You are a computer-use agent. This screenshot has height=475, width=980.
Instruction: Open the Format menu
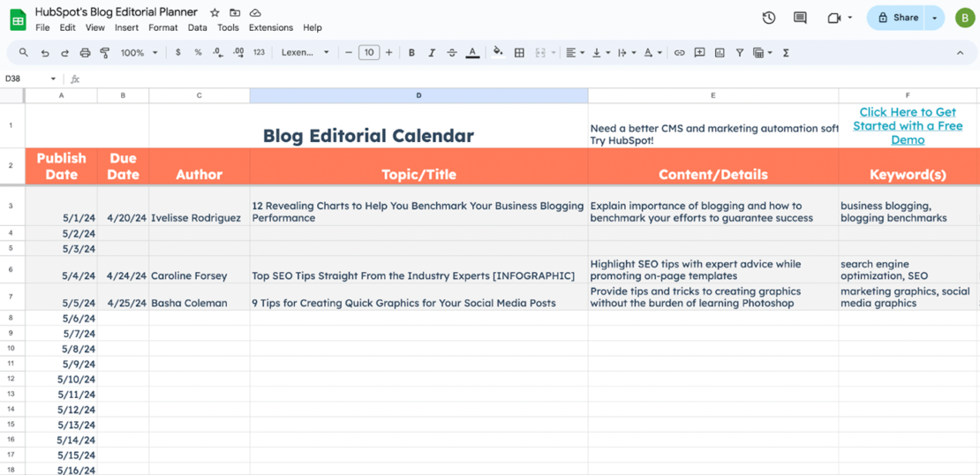click(x=163, y=27)
